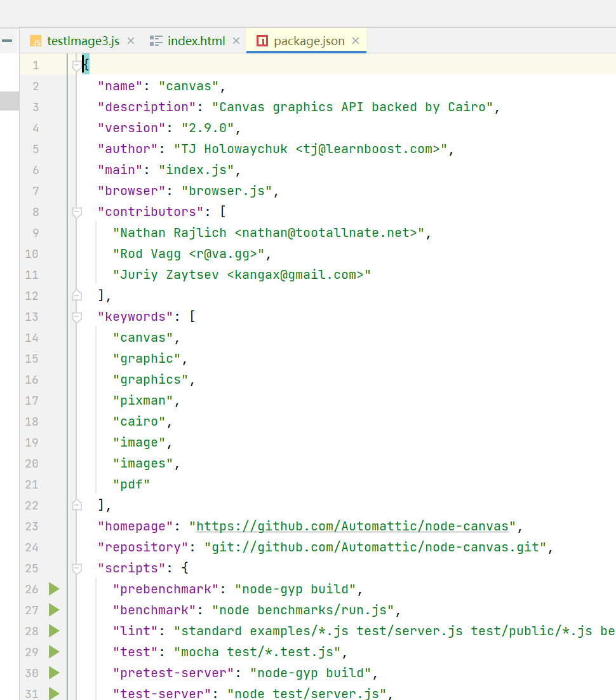Click line number 15 in the gutter
The image size is (616, 700).
[32, 358]
